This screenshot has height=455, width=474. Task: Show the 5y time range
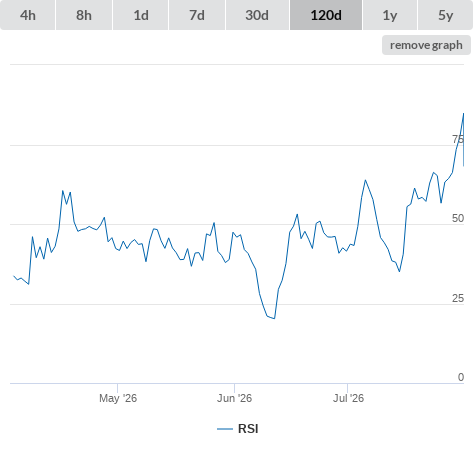coord(445,15)
